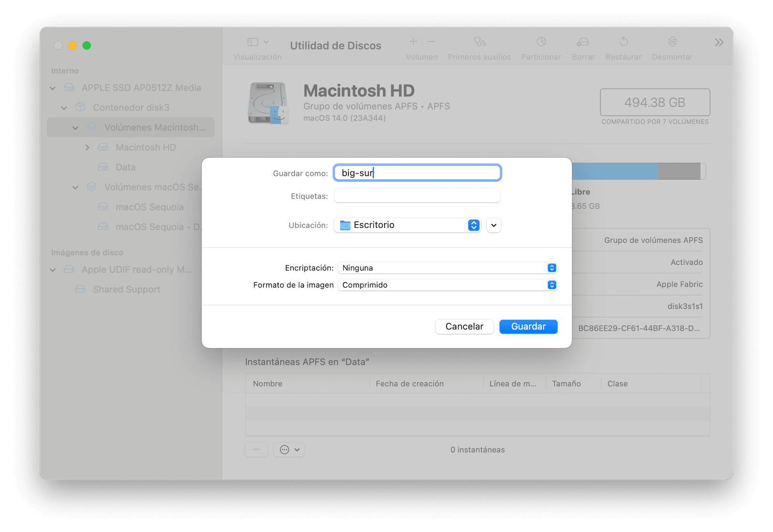This screenshot has width=773, height=532.
Task: Delete snapshot with minus button below table
Action: point(257,449)
